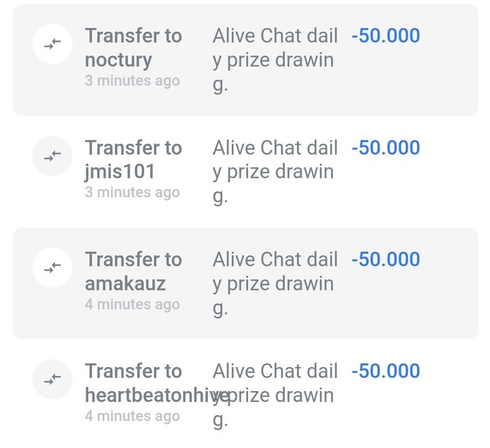
Task: Click '4 minutes ago' under heartbeatonhive
Action: [x=132, y=416]
